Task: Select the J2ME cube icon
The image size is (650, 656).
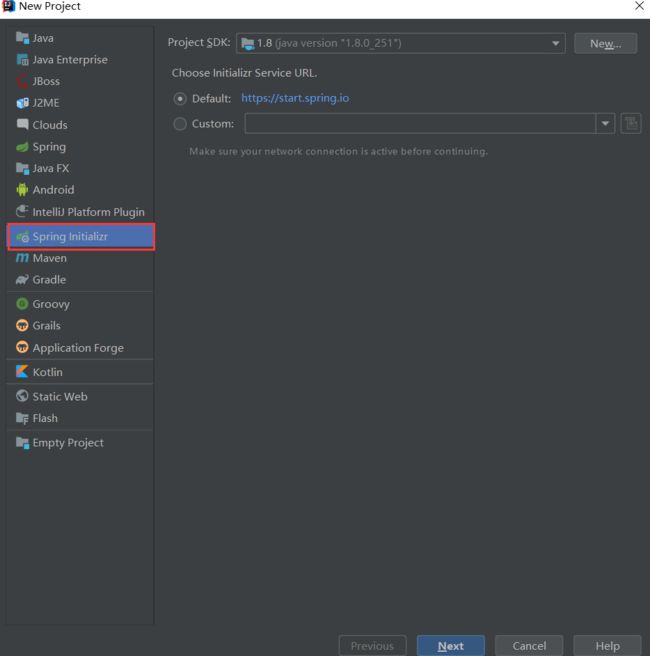Action: coord(22,102)
